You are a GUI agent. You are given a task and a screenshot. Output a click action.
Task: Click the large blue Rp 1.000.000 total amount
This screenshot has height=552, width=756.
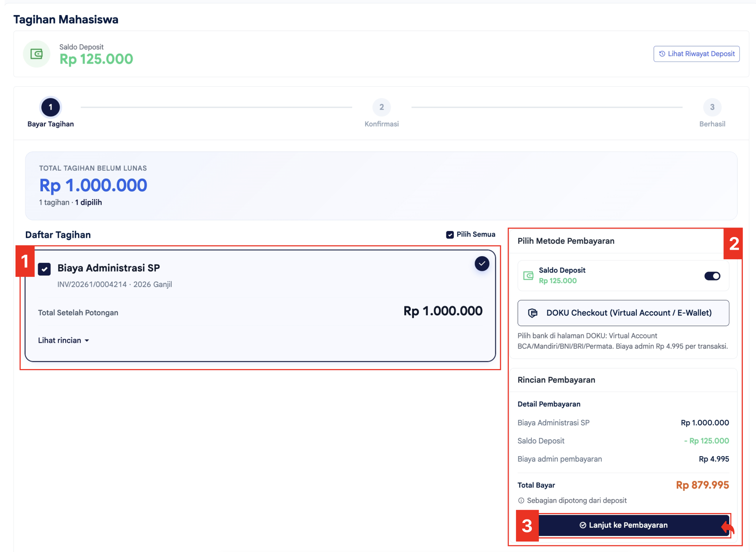(x=93, y=185)
